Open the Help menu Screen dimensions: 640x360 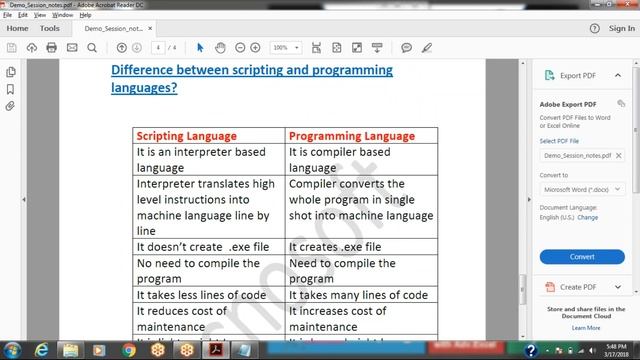pyautogui.click(x=85, y=15)
